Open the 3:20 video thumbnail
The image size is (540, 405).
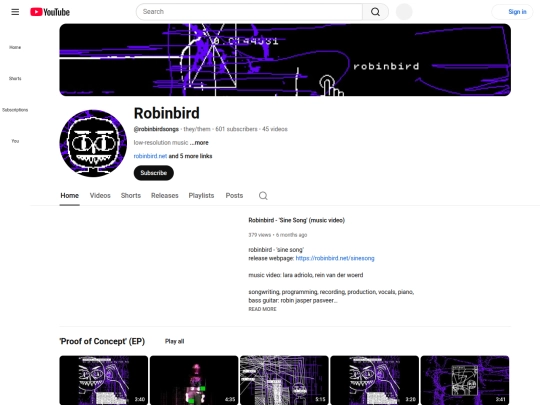tap(374, 380)
